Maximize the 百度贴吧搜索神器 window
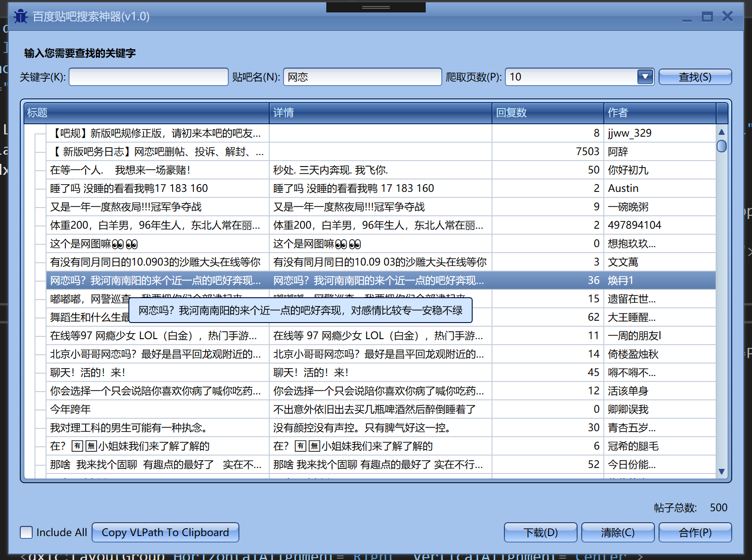This screenshot has width=752, height=560. [707, 17]
